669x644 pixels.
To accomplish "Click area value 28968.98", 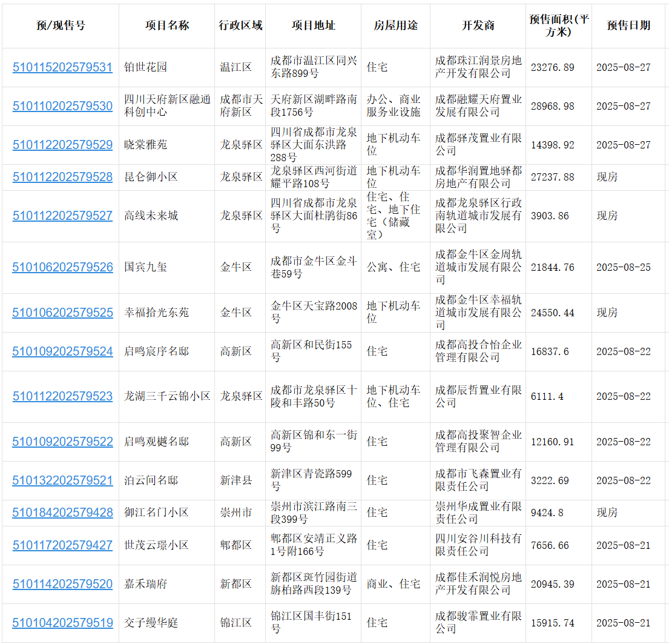I will click(x=553, y=106).
